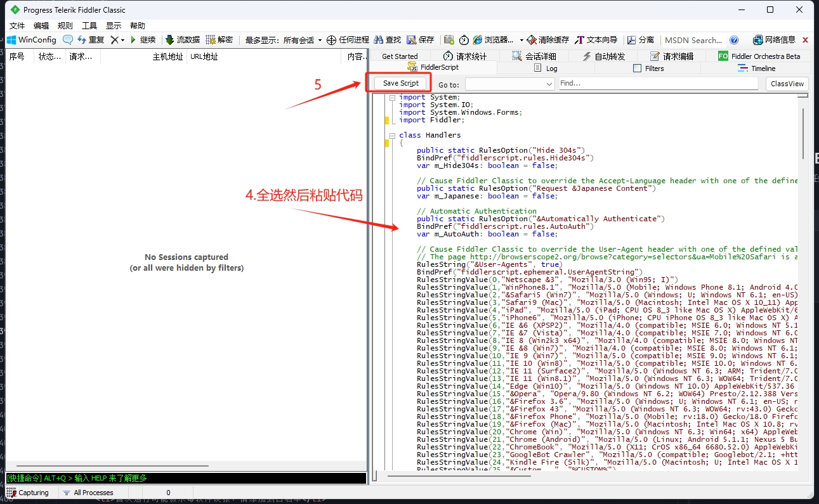
Task: Click the 网络信息 online status button
Action: pyautogui.click(x=774, y=39)
